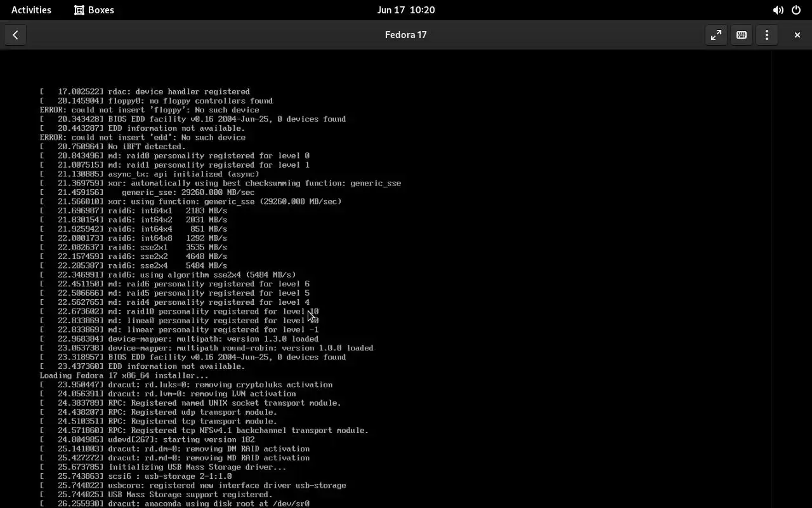Screen dimensions: 812x508
Task: Click 'raid4 personality registered for level 4'
Action: (x=174, y=302)
